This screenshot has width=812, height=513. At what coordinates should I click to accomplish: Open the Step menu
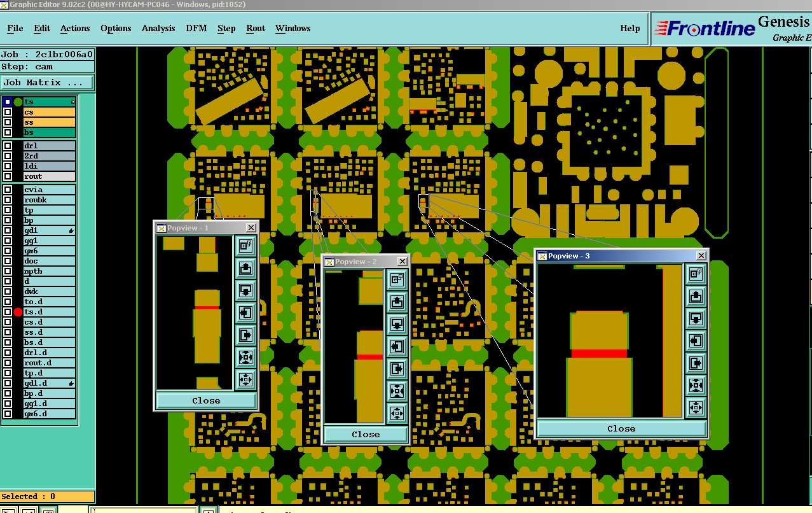point(226,28)
